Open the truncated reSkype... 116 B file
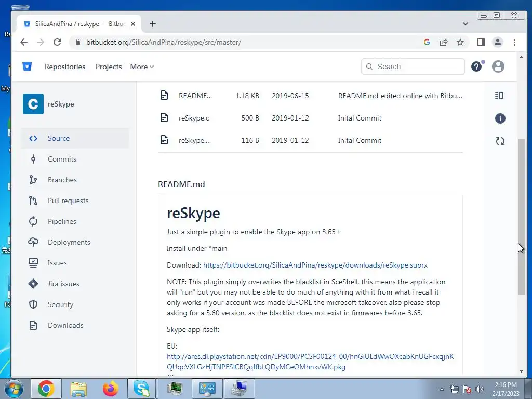Screen dimensions: 532x399 tap(195, 140)
